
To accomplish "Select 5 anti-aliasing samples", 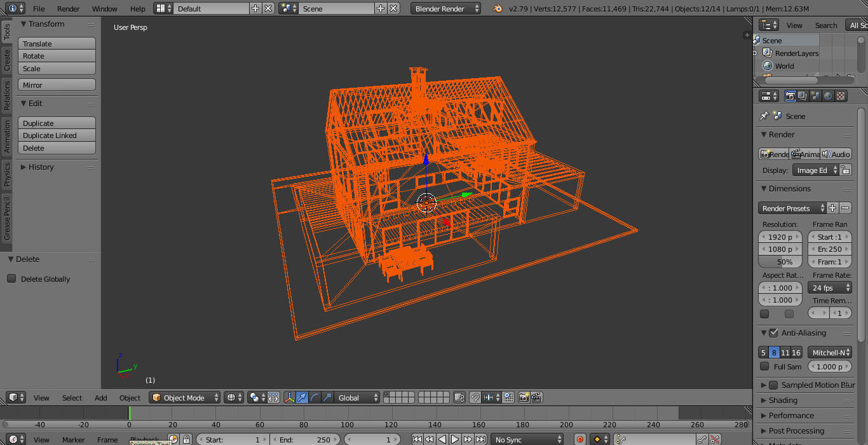I will pos(763,352).
